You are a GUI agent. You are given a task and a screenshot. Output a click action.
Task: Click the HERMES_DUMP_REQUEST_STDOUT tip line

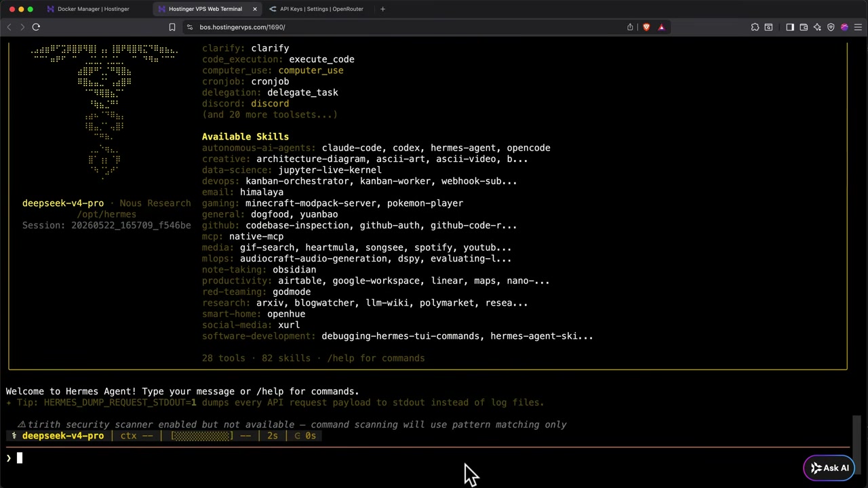click(275, 403)
